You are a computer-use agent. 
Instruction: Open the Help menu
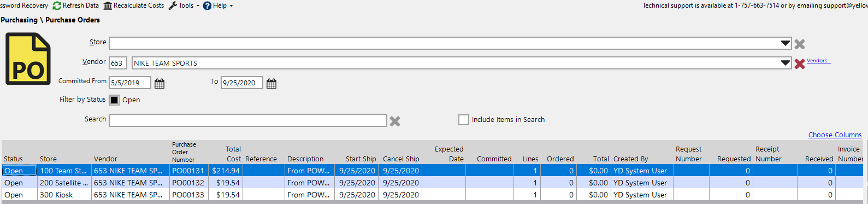pos(218,5)
